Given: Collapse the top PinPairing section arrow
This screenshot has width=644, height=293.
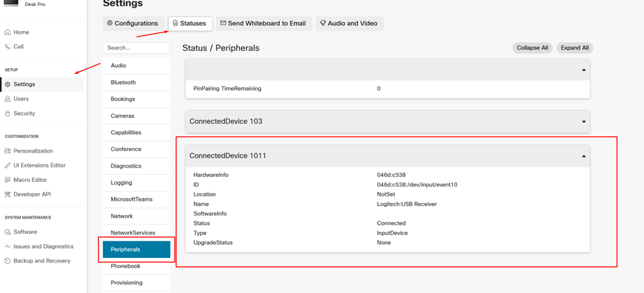Looking at the screenshot, I should click(x=583, y=70).
